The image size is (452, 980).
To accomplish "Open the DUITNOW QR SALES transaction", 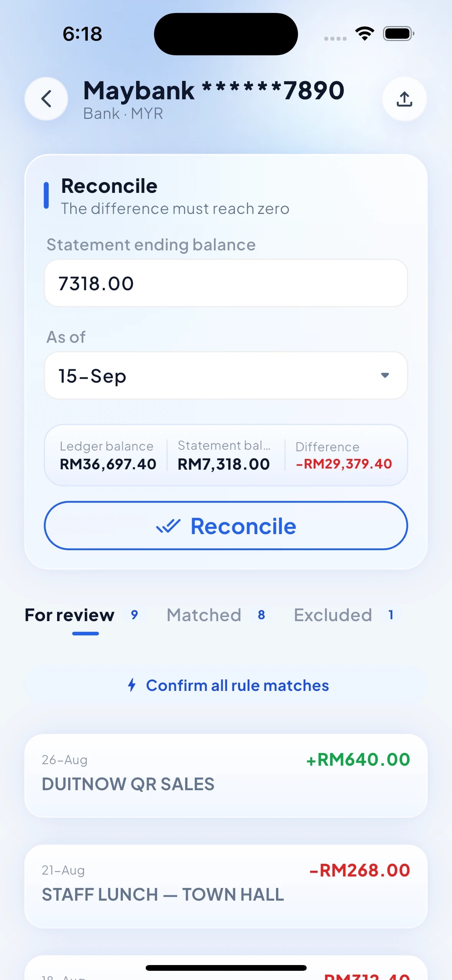I will click(226, 776).
